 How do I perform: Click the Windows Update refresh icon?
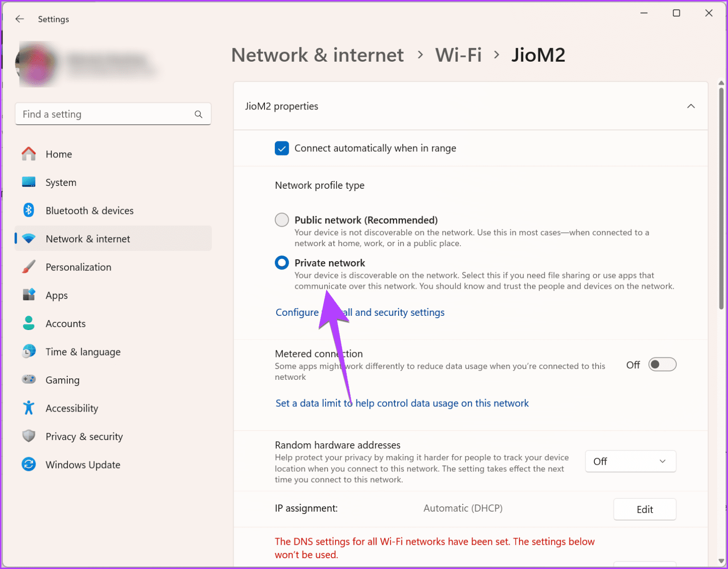point(29,464)
